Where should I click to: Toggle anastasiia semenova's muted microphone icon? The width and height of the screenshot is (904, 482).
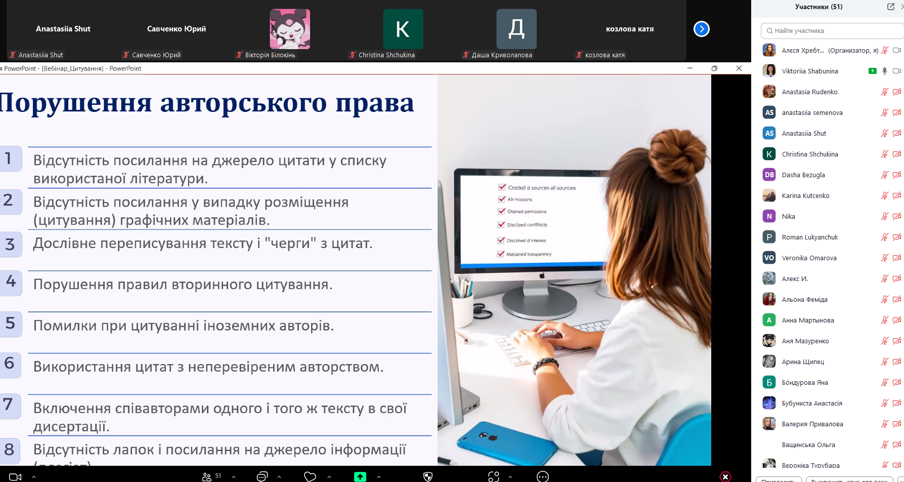pyautogui.click(x=884, y=112)
